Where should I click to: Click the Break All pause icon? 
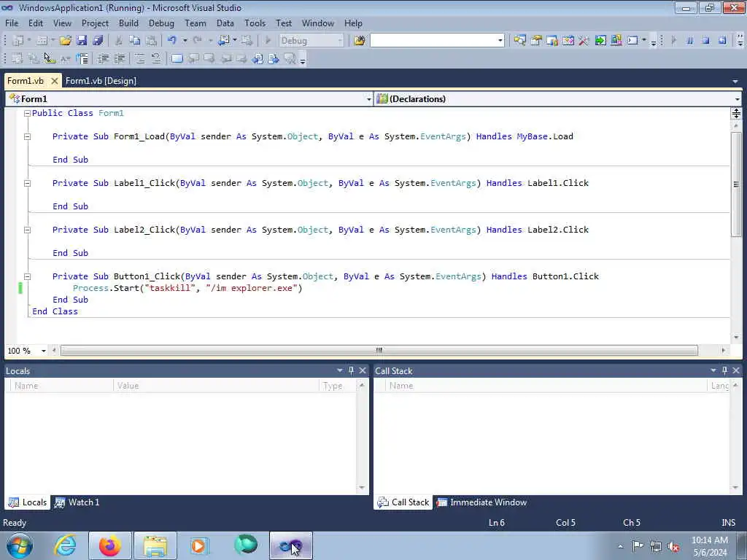pos(689,41)
